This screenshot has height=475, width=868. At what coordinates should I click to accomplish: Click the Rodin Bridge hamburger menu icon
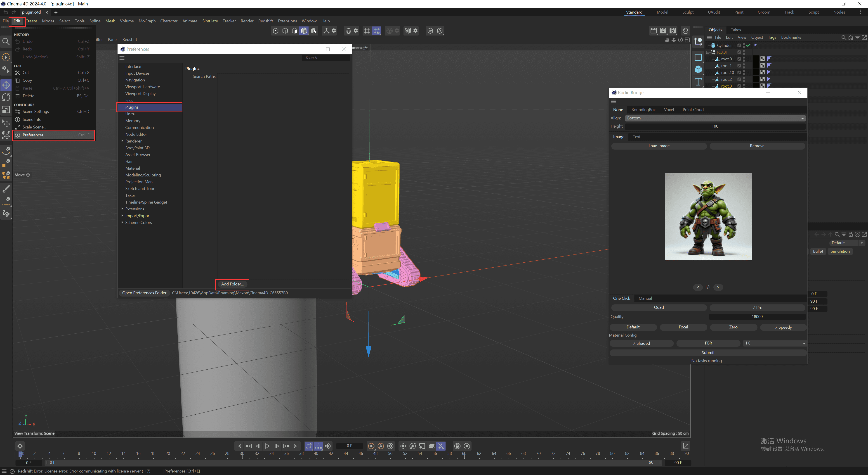click(614, 102)
